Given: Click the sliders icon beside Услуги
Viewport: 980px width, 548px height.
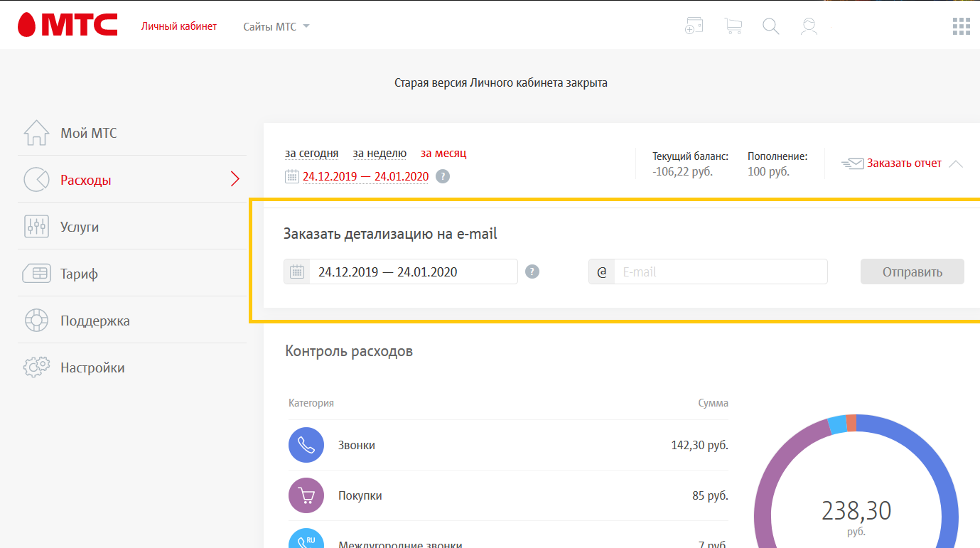Looking at the screenshot, I should [36, 227].
